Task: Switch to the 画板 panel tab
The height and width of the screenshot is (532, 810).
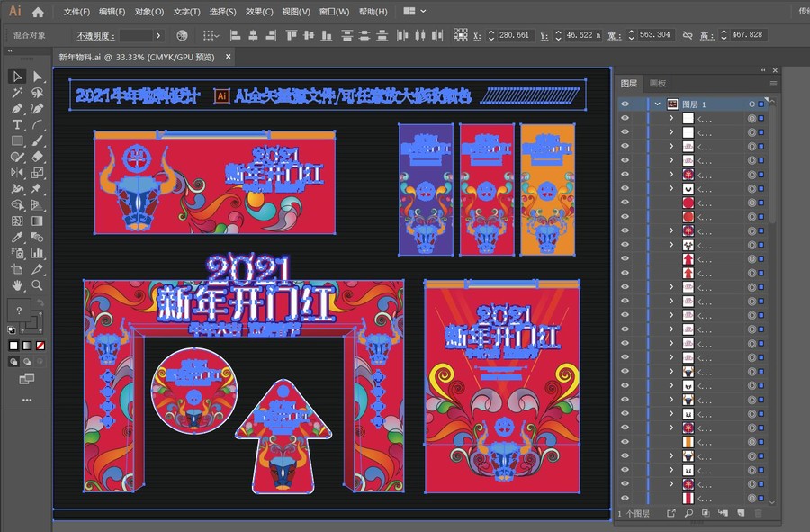Action: pos(658,83)
